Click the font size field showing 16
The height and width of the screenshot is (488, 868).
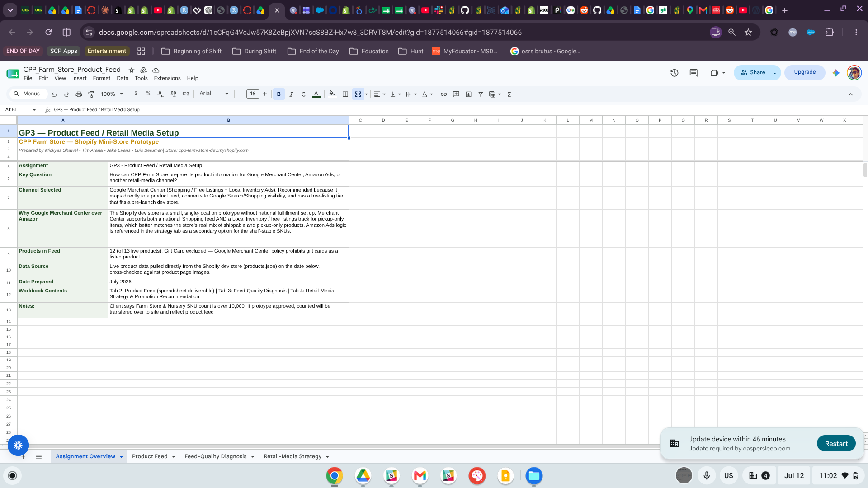tap(253, 94)
